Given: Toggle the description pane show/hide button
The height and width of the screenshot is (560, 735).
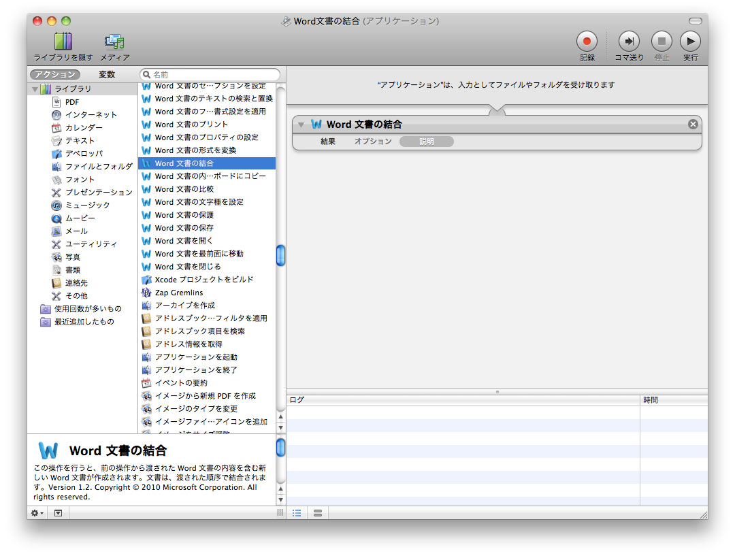Looking at the screenshot, I should 58,513.
